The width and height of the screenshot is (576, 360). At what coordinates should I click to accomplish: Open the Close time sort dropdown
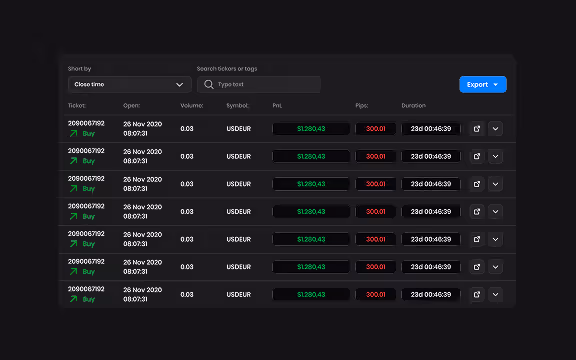[x=130, y=84]
